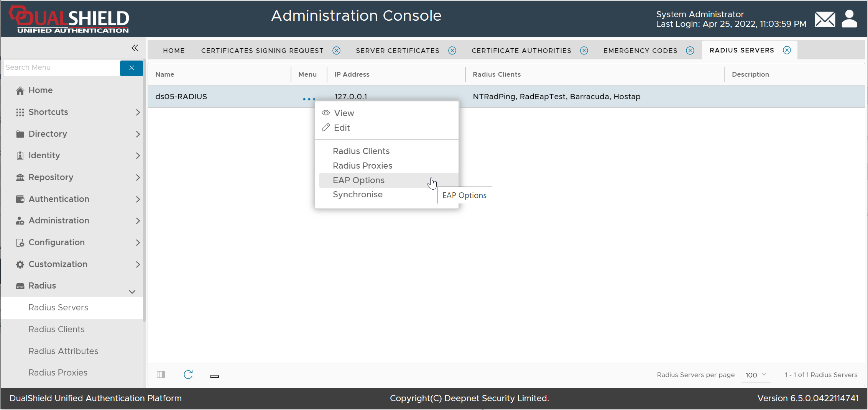Collapse the sidebar with double-chevron icon

pos(135,48)
